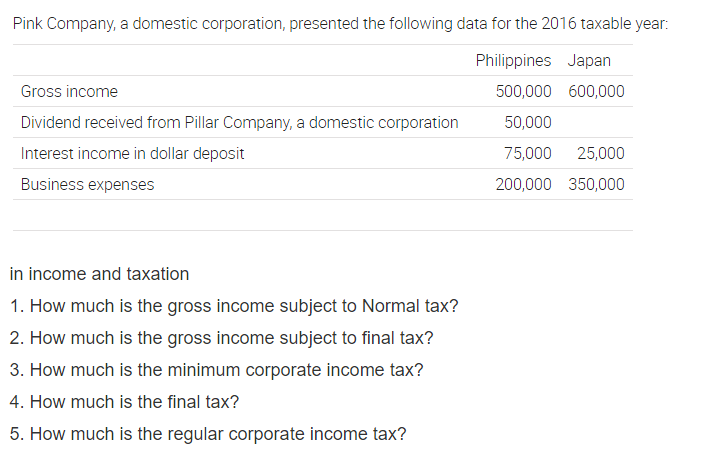Select the Japan interest value 25,000

(x=601, y=154)
